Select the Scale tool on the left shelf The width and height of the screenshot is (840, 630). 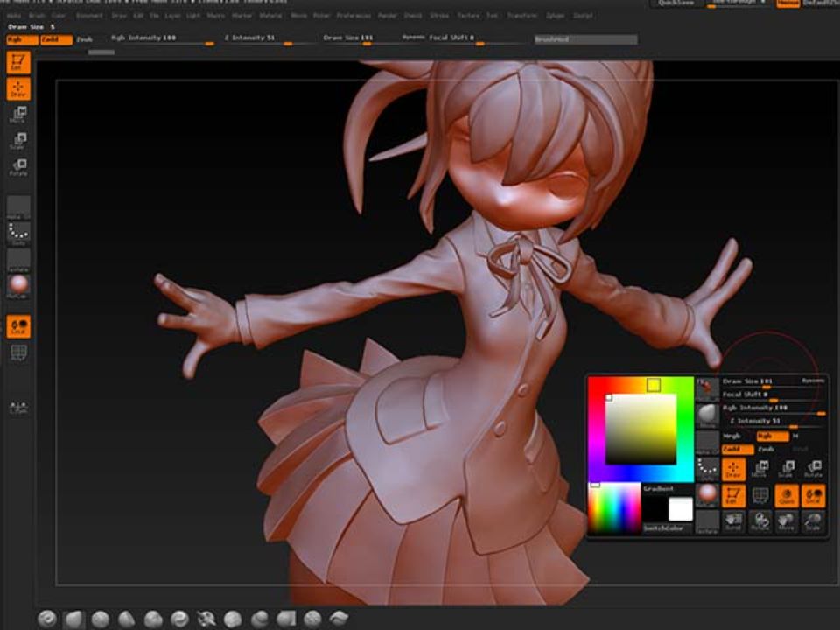[18, 141]
